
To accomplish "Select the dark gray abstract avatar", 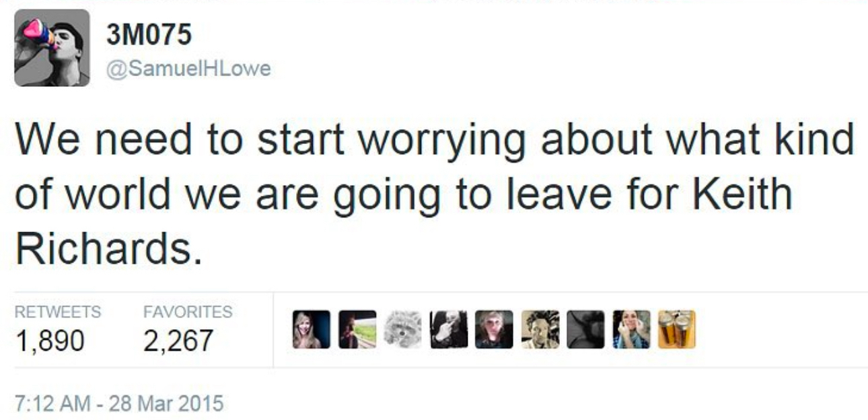I will coord(586,330).
